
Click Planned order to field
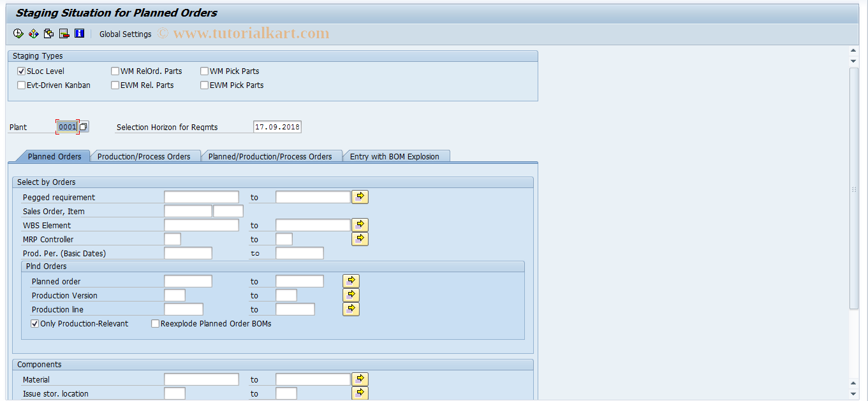tap(300, 281)
